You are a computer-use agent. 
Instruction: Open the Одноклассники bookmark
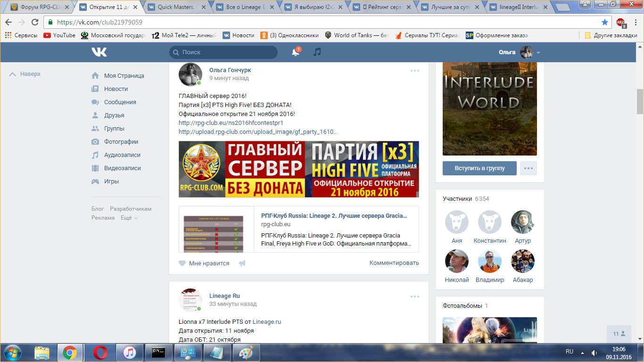tap(289, 35)
